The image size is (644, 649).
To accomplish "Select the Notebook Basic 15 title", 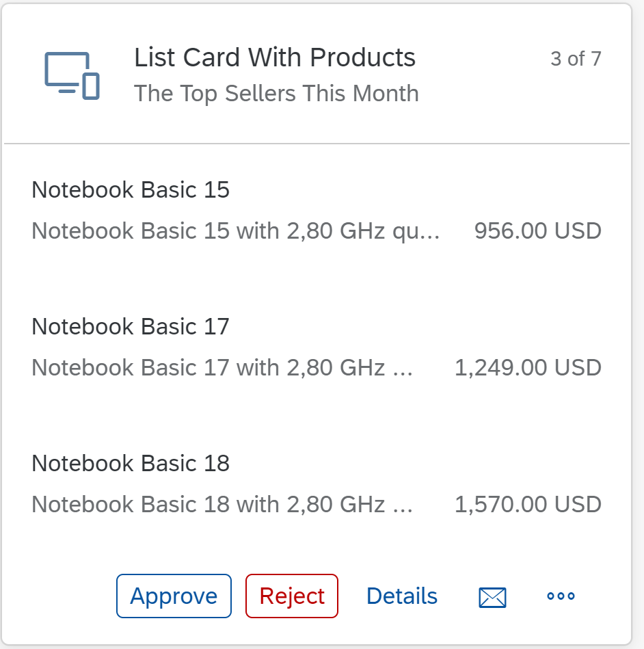I will 131,189.
